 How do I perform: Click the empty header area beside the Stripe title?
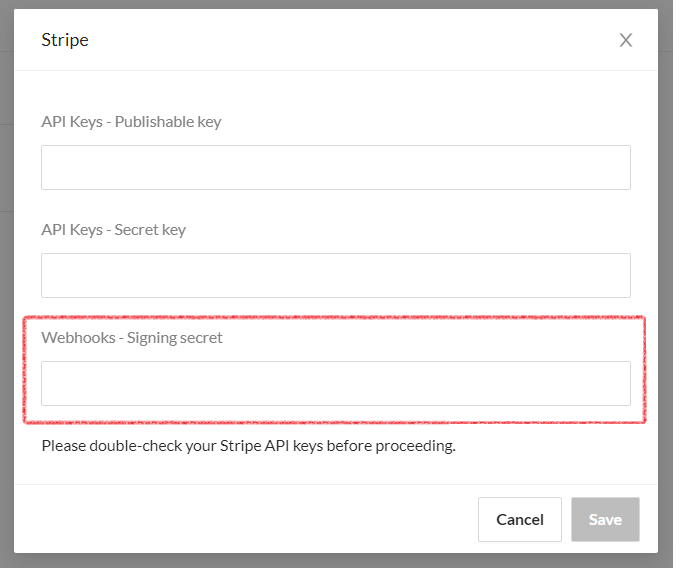(349, 40)
